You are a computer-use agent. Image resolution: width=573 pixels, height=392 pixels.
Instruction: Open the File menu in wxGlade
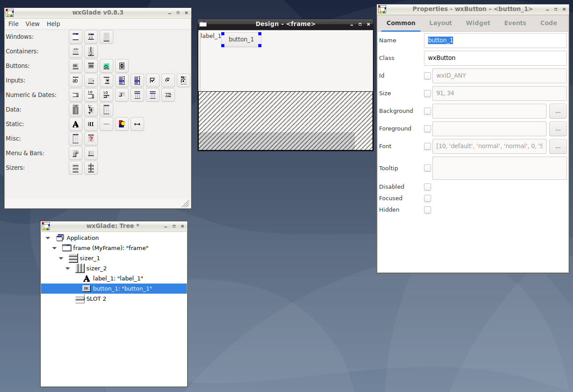(x=14, y=24)
